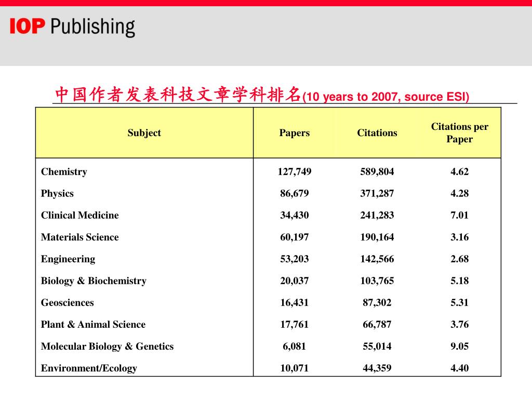Select the Geosciences row label

click(x=67, y=303)
